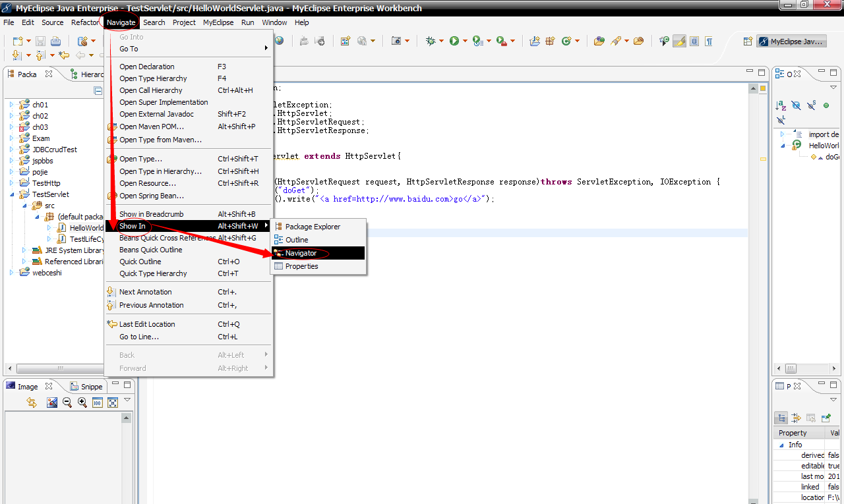Toggle Hide Local Types in Outline
This screenshot has height=504, width=844.
(x=781, y=120)
